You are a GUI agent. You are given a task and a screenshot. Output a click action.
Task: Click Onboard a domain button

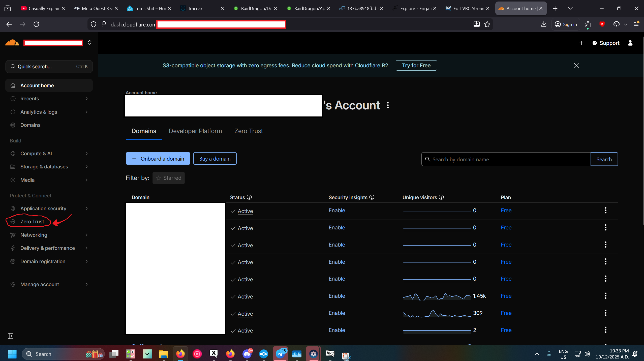pos(158,159)
